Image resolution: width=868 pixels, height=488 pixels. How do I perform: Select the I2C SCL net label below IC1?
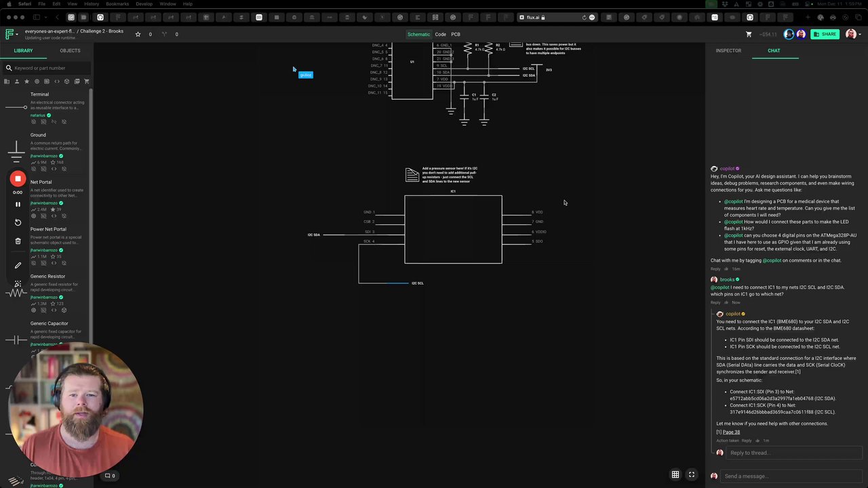click(x=418, y=283)
